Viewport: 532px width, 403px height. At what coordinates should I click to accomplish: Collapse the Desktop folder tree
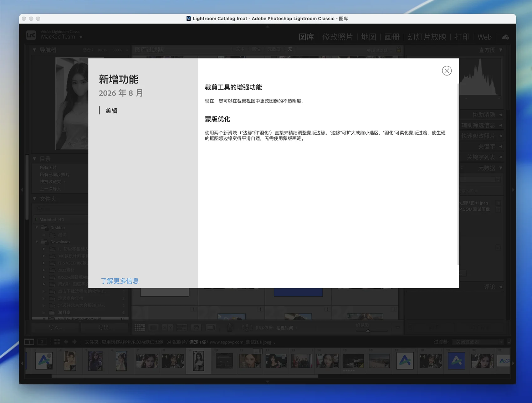click(37, 228)
